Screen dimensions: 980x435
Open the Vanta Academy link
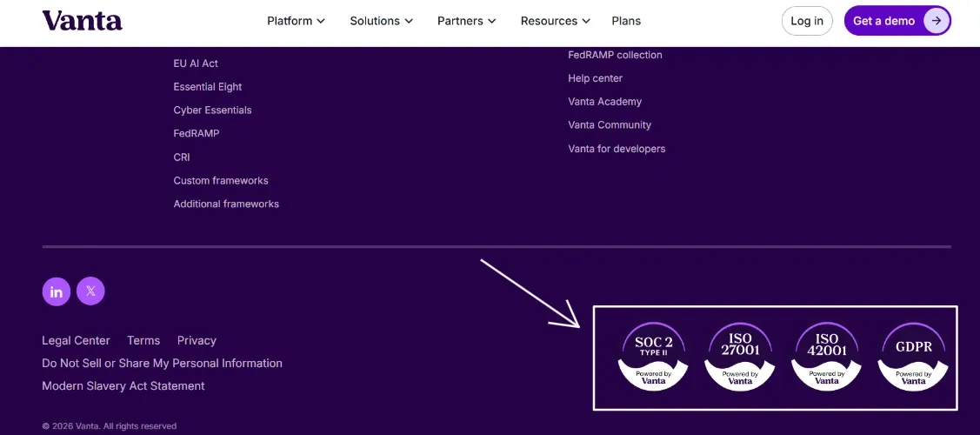point(605,101)
